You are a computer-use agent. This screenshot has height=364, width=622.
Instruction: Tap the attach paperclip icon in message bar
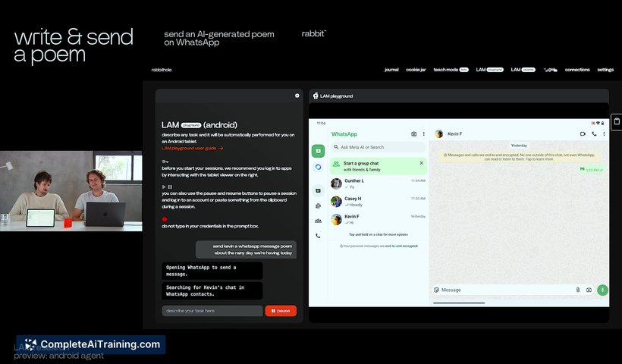pyautogui.click(x=578, y=290)
